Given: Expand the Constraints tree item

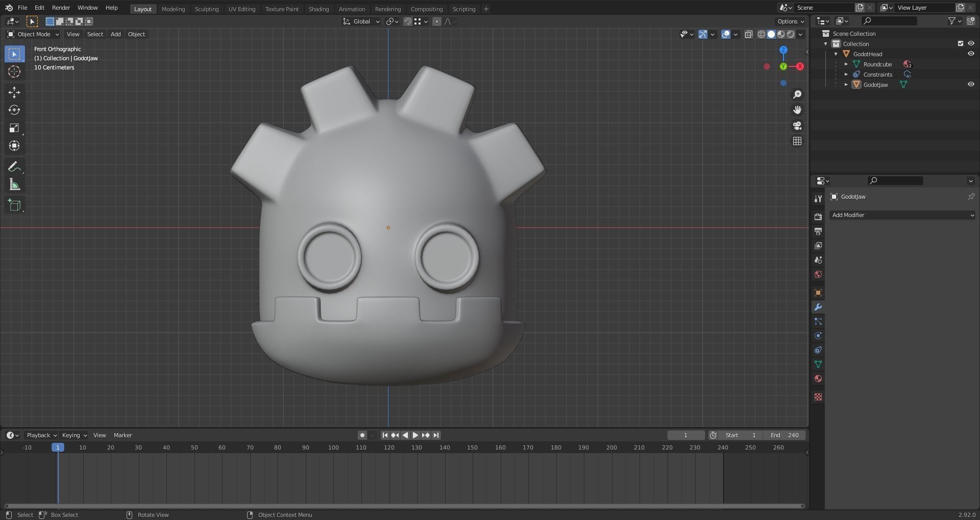Looking at the screenshot, I should click(846, 75).
